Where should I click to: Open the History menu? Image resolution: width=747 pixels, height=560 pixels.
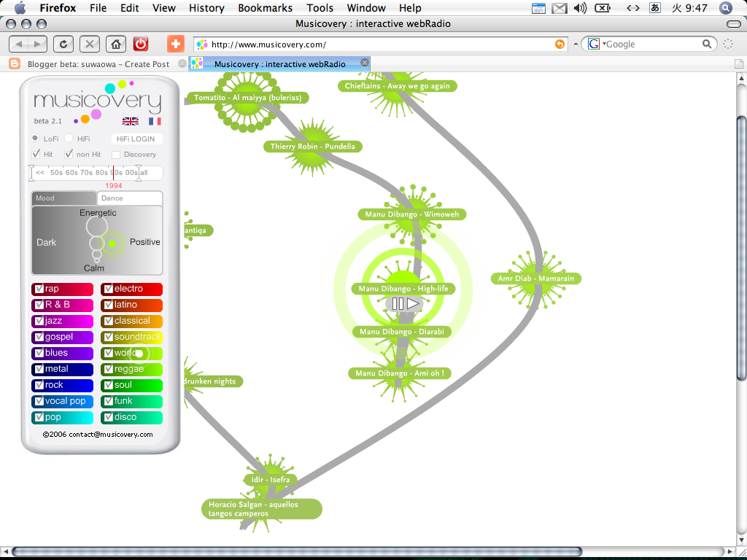tap(206, 8)
